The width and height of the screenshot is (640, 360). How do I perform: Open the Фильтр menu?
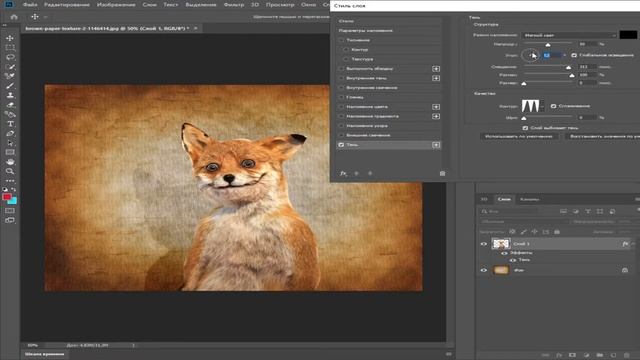coord(234,4)
